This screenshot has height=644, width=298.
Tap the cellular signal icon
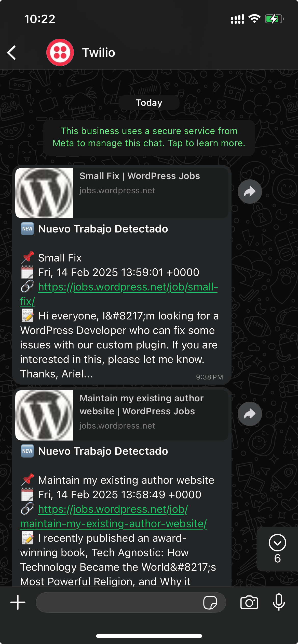[237, 19]
